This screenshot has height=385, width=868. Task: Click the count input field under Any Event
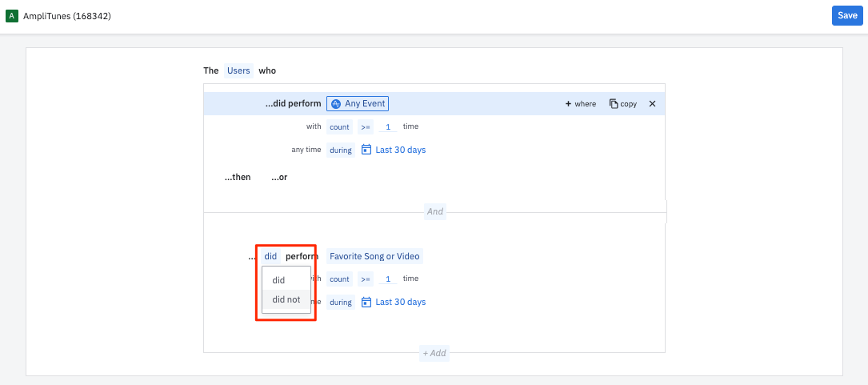point(388,126)
